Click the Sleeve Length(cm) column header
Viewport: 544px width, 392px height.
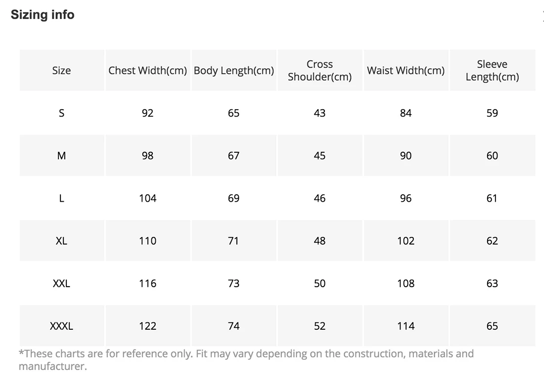[492, 70]
